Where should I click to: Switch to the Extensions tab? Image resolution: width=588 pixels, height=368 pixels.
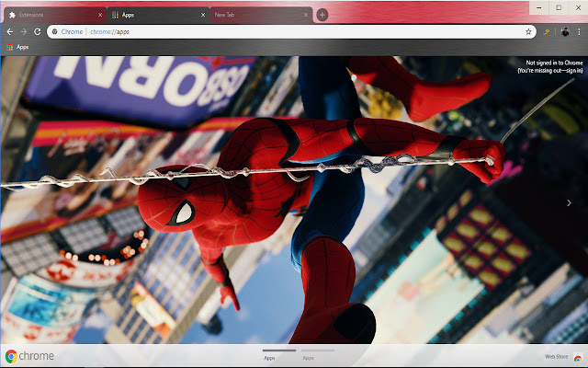(55, 15)
